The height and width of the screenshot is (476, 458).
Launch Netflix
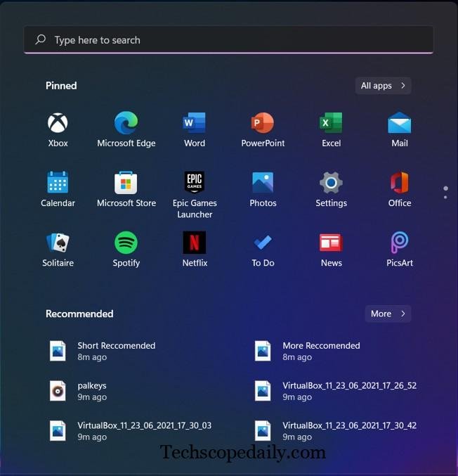pyautogui.click(x=195, y=250)
